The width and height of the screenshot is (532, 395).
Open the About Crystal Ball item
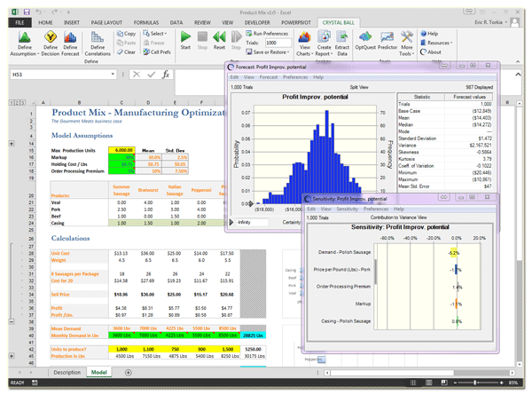point(431,52)
